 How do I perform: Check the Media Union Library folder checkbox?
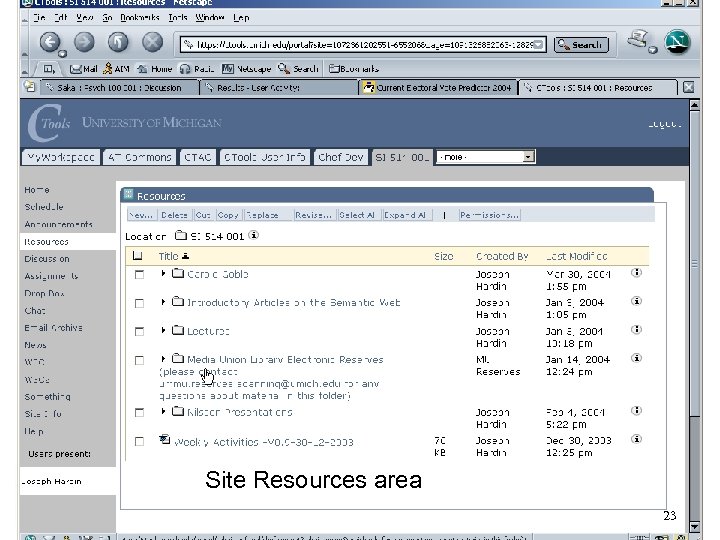pyautogui.click(x=139, y=360)
